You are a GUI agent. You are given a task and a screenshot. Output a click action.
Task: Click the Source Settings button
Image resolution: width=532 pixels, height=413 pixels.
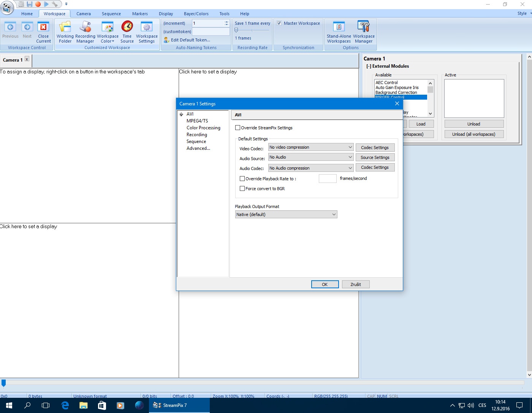pyautogui.click(x=375, y=157)
